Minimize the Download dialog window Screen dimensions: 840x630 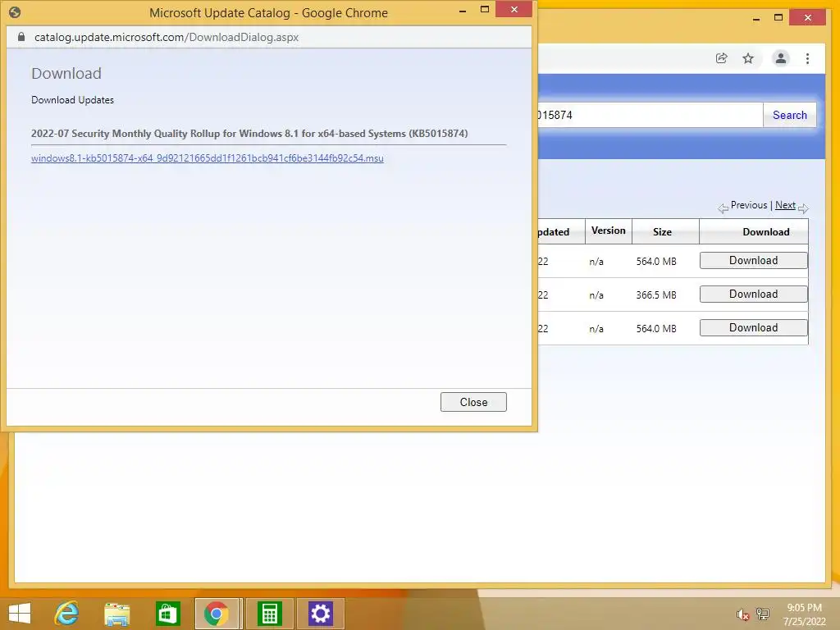pos(463,10)
